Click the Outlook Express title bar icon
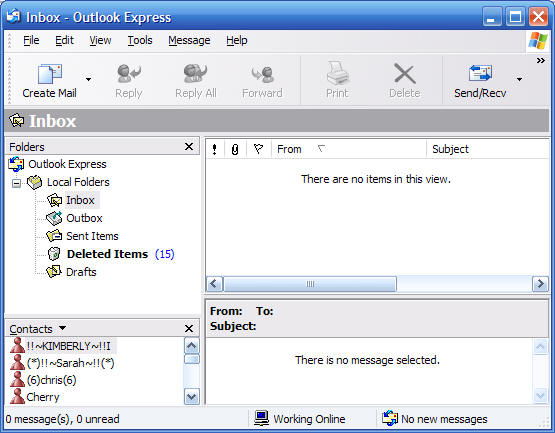This screenshot has width=555, height=433. tap(13, 16)
